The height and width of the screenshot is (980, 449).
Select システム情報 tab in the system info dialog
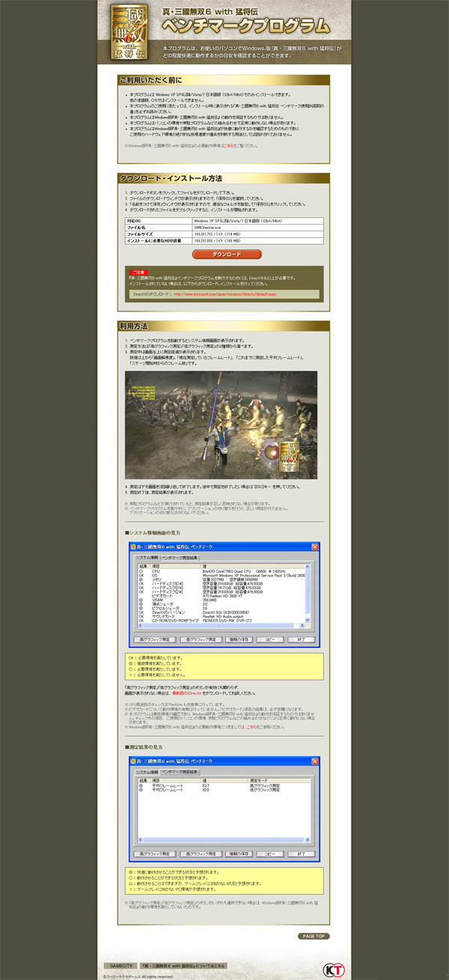[x=146, y=558]
